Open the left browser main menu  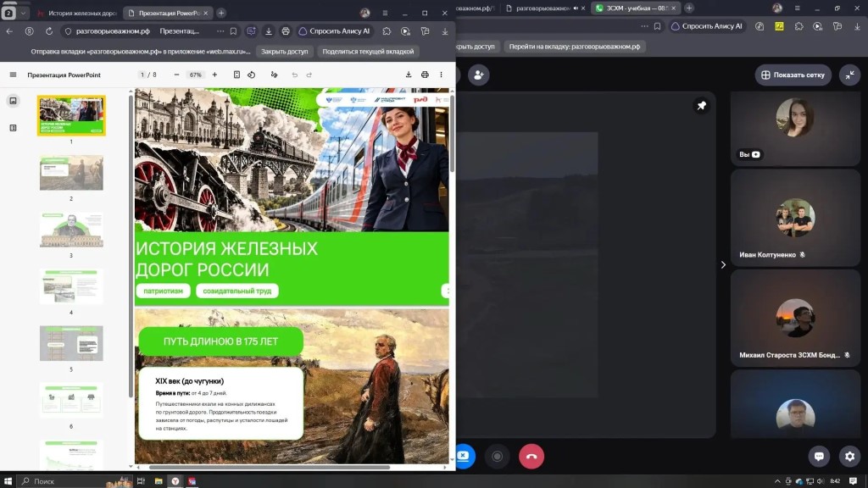pos(385,13)
